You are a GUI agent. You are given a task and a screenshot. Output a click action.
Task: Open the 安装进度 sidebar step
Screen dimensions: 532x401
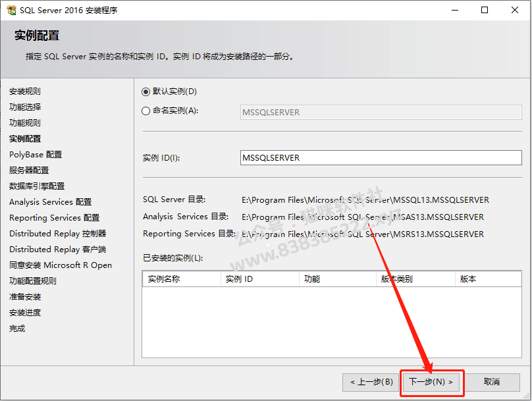click(25, 313)
